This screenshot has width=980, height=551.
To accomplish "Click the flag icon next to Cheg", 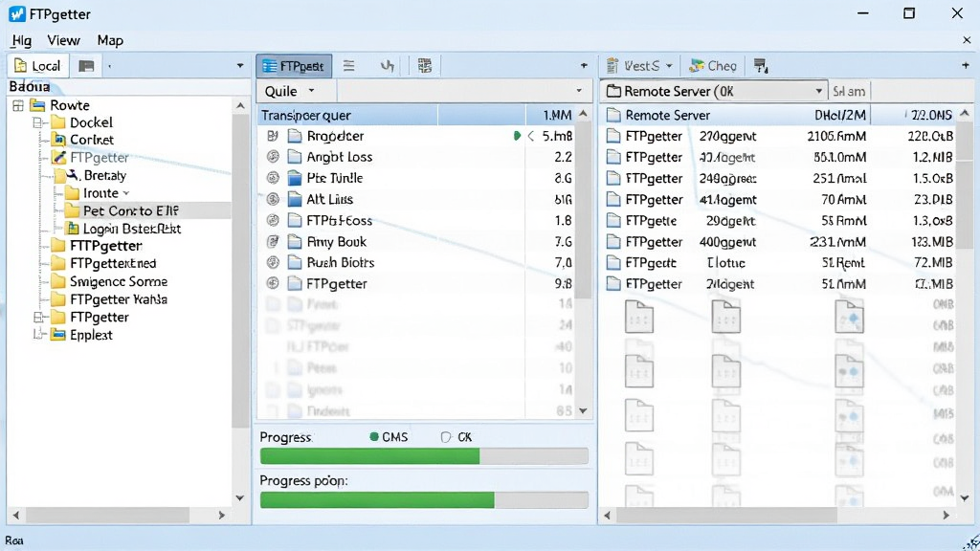I will point(761,66).
